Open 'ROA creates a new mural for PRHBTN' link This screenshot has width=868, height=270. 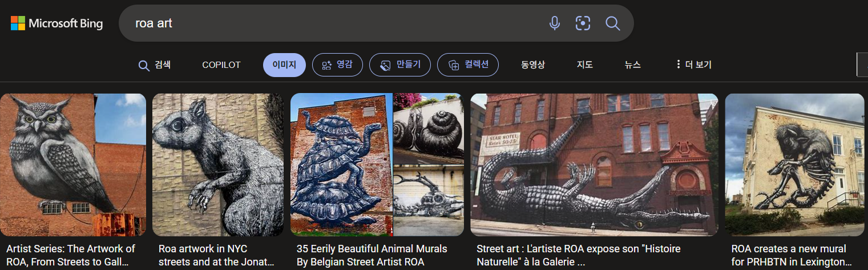coord(792,256)
